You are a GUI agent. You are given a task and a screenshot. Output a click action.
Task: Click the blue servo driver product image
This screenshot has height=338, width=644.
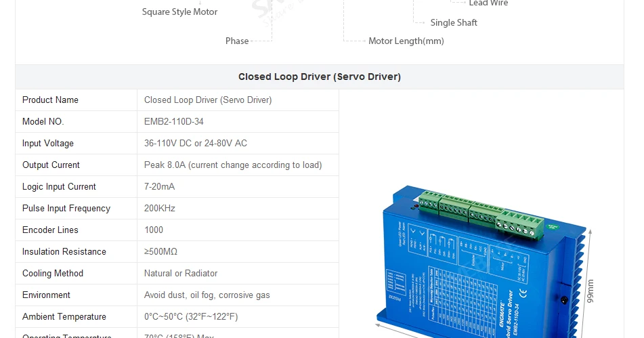pyautogui.click(x=481, y=263)
